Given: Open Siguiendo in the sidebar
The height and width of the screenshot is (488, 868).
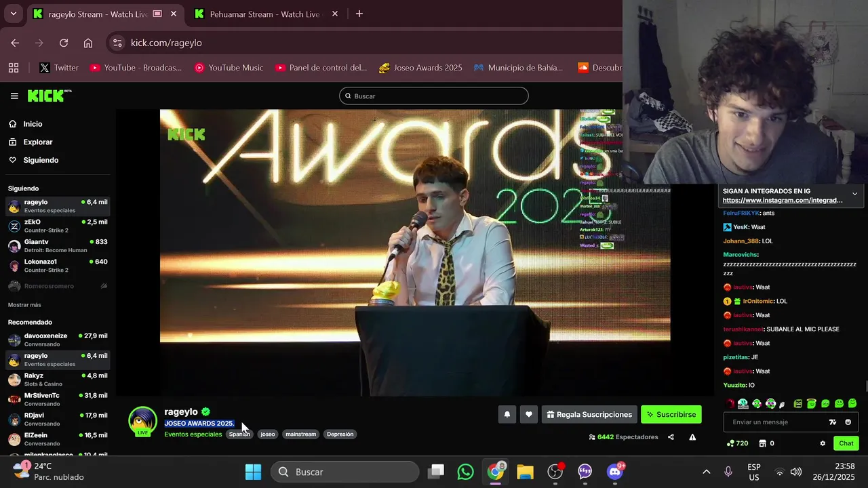Looking at the screenshot, I should 41,160.
